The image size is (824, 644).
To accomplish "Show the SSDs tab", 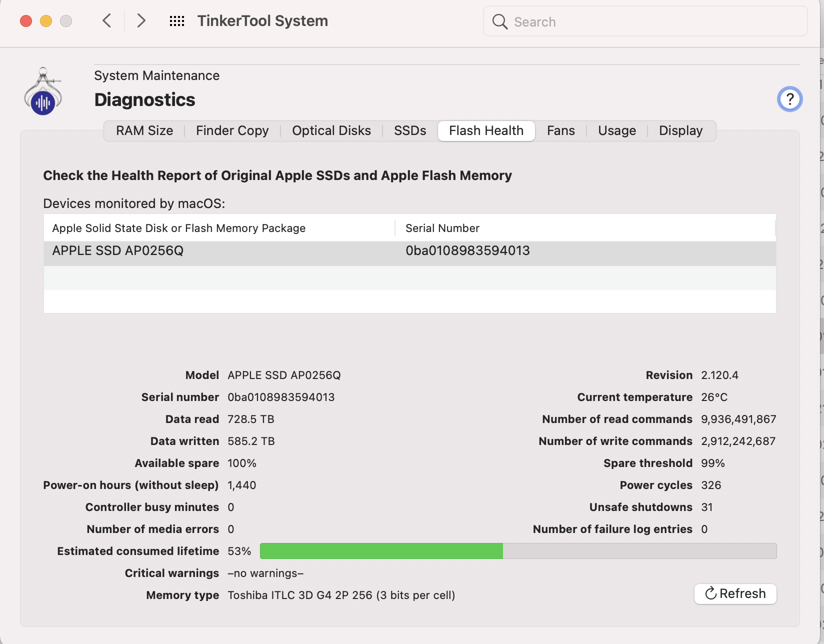I will click(x=410, y=131).
